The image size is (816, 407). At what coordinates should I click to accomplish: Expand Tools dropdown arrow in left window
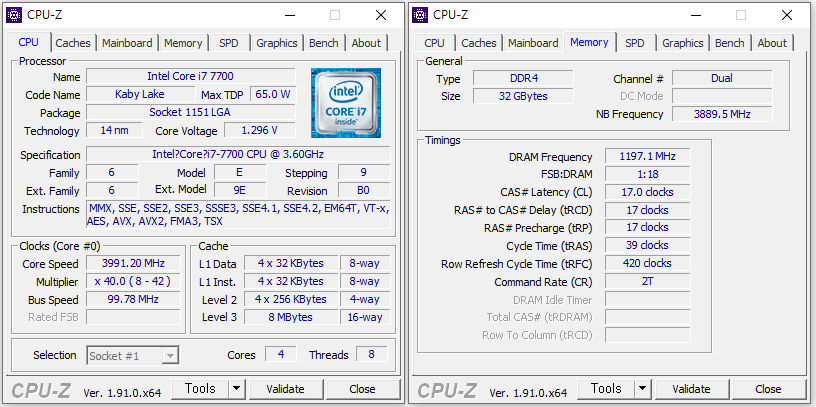(x=236, y=389)
